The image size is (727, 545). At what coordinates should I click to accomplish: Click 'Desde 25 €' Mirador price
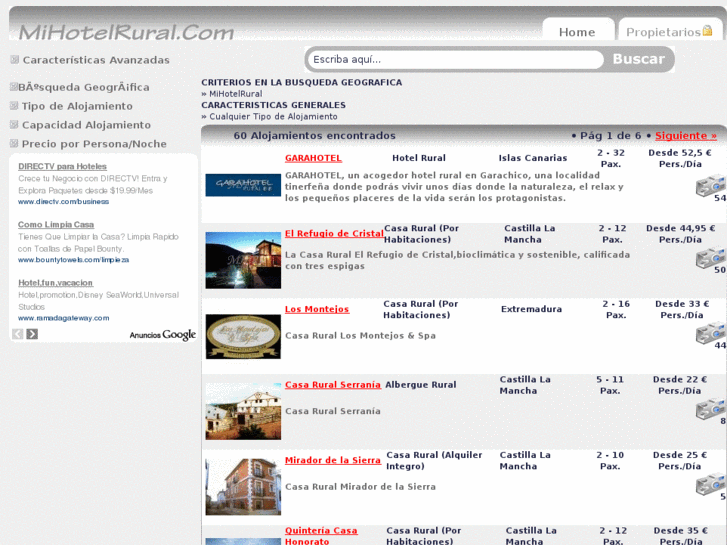[680, 455]
